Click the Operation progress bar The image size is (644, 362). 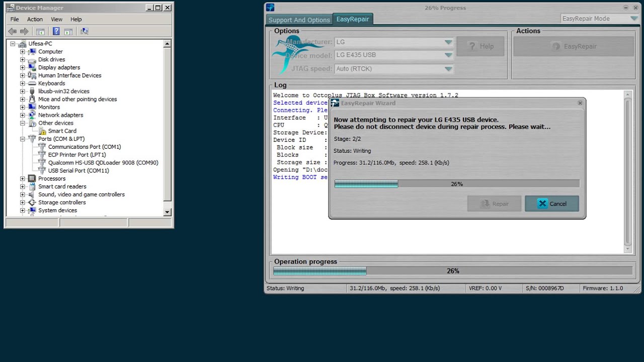point(453,271)
